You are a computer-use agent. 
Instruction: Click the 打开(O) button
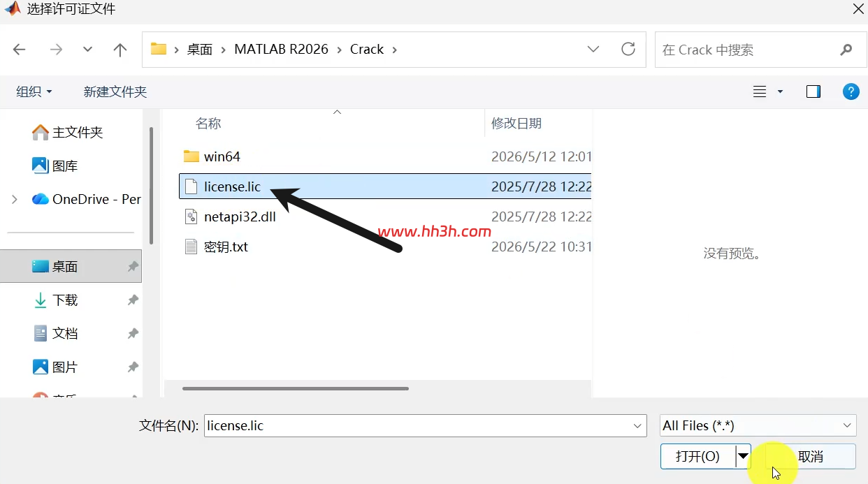pos(697,456)
